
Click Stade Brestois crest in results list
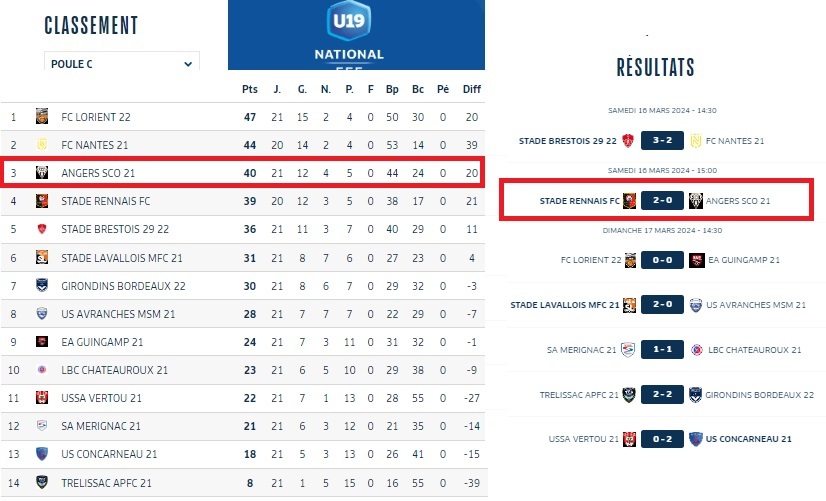point(630,142)
